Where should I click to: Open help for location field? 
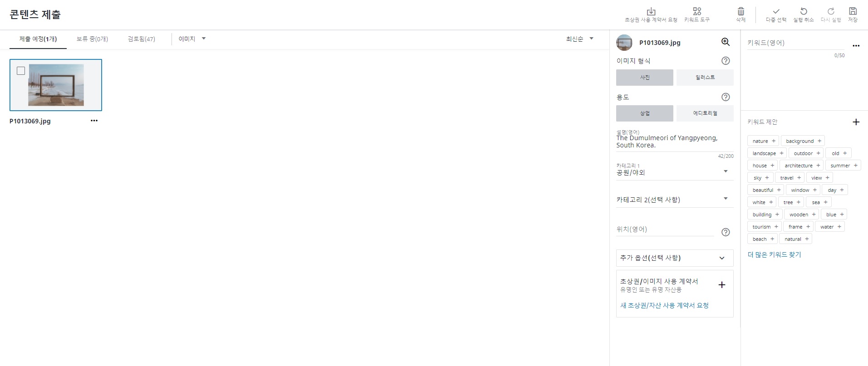[726, 232]
